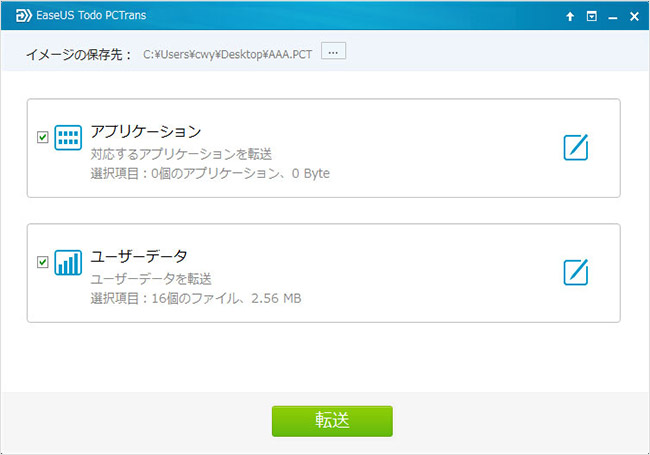The width and height of the screenshot is (650, 455).
Task: Click the upgrade arrow icon in title bar
Action: click(x=570, y=16)
